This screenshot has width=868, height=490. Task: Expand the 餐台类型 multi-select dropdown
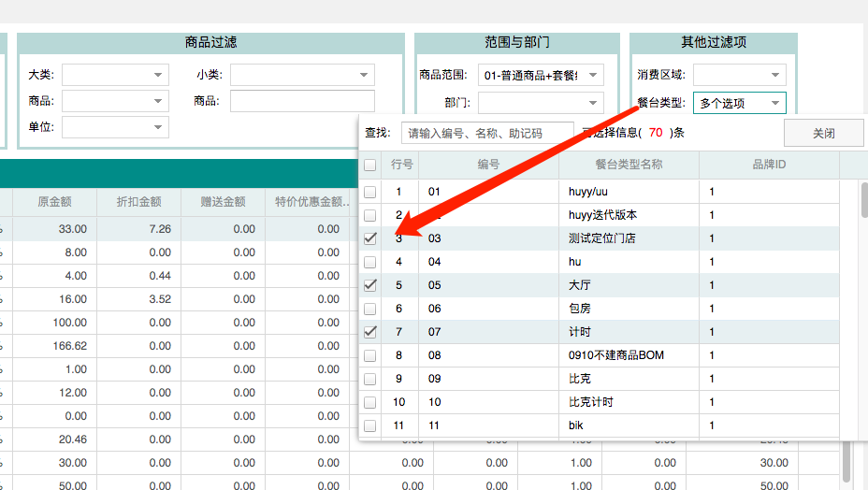(x=739, y=103)
